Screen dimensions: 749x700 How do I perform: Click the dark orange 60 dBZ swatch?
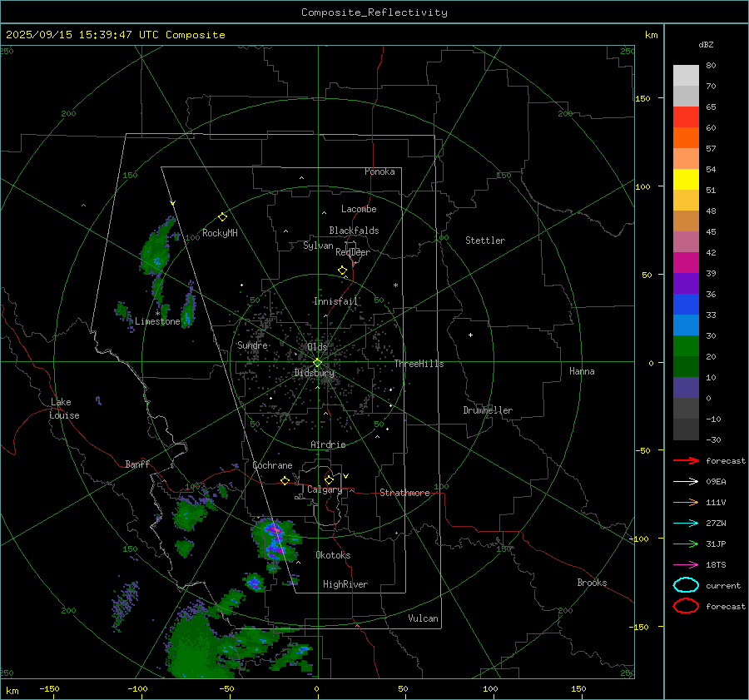[686, 137]
